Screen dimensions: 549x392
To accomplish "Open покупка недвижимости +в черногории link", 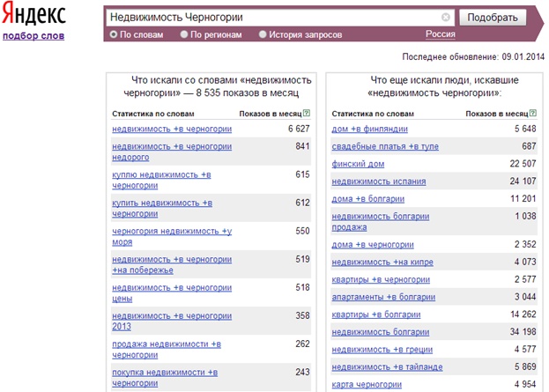I will click(165, 378).
